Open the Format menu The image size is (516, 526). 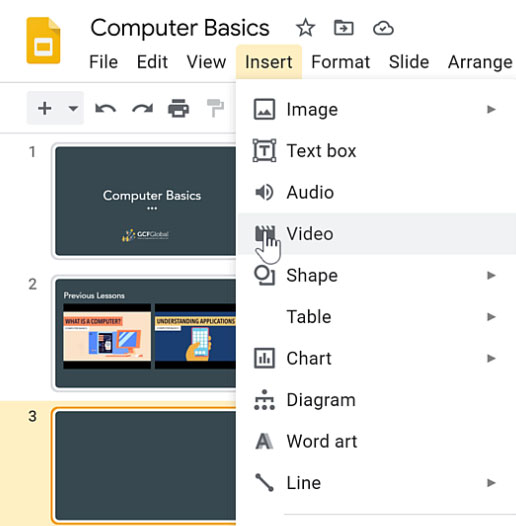341,62
